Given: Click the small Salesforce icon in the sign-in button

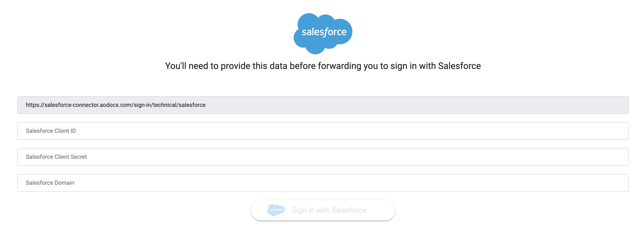Looking at the screenshot, I should 276,210.
